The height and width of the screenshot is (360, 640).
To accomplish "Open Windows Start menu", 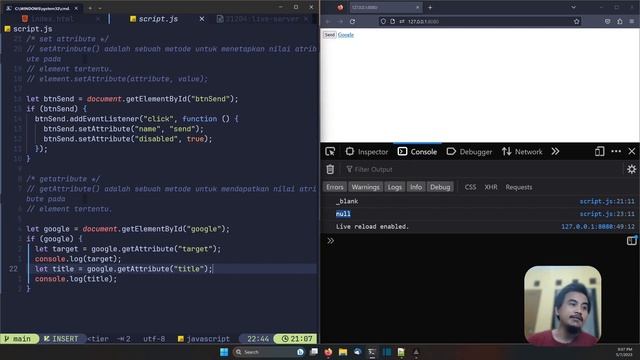I will pos(224,352).
